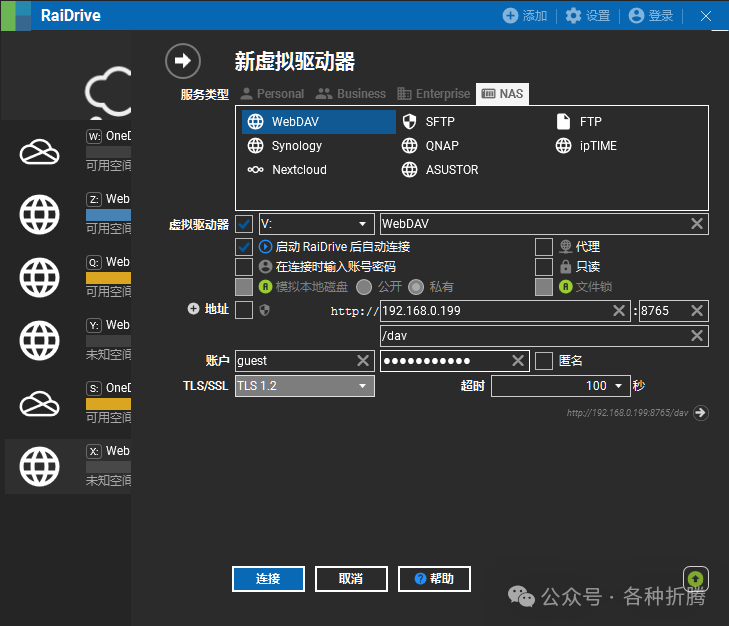This screenshot has height=626, width=729.
Task: Switch to the Personal tab
Action: (x=272, y=94)
